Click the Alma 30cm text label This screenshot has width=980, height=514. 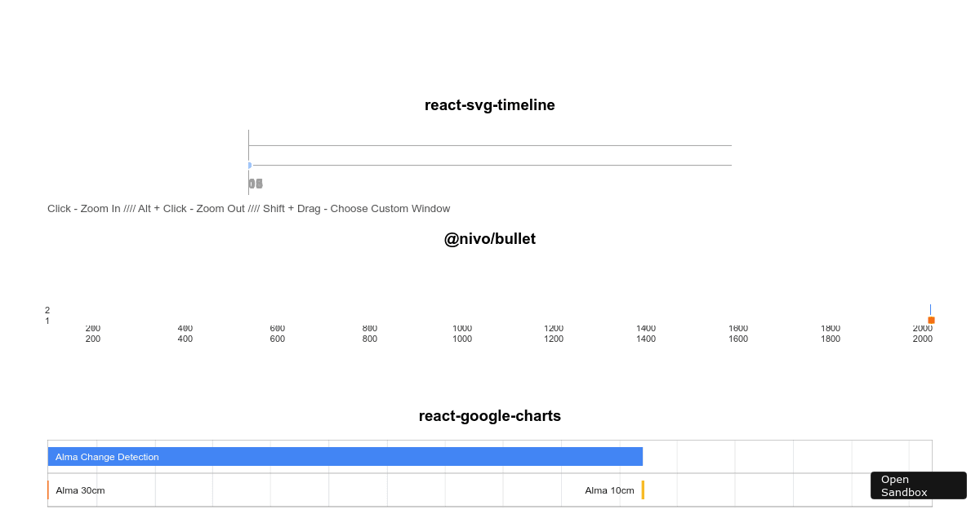(x=80, y=490)
